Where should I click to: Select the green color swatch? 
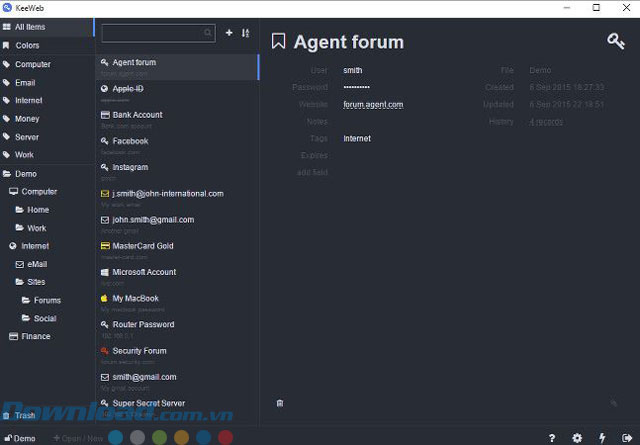click(160, 438)
